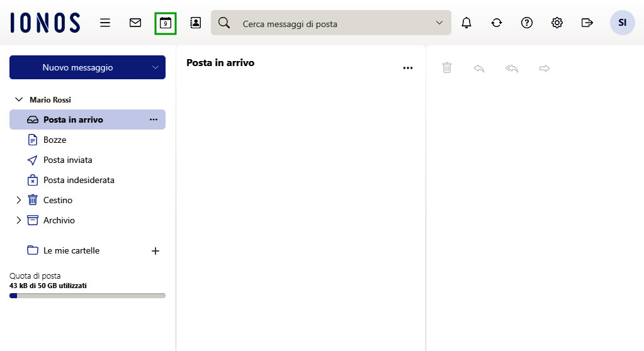The width and height of the screenshot is (644, 351).
Task: Click the Nuovo messaggio button
Action: (77, 67)
